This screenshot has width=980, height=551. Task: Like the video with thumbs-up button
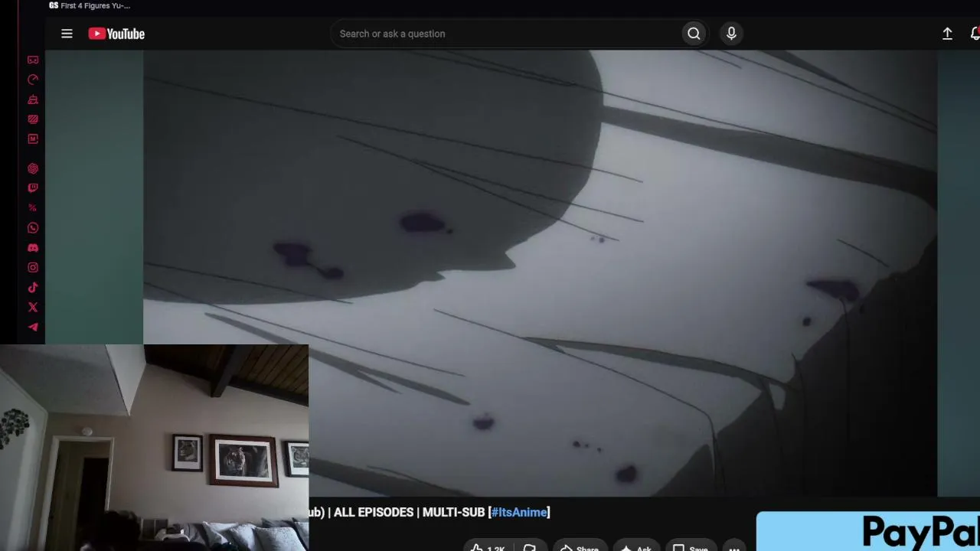(488, 548)
